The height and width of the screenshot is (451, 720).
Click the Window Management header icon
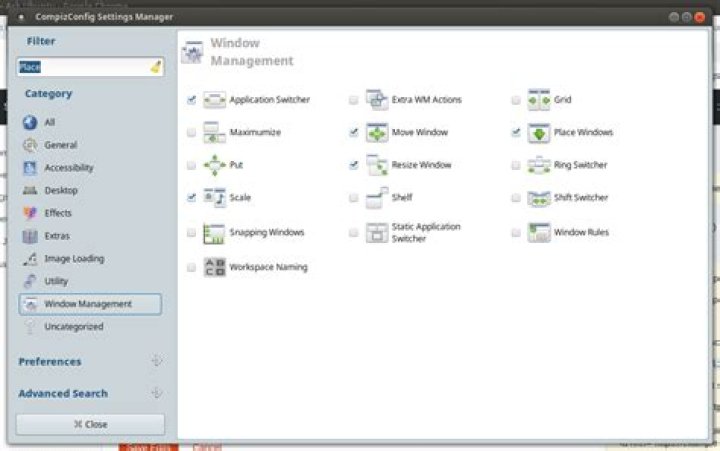click(x=192, y=52)
